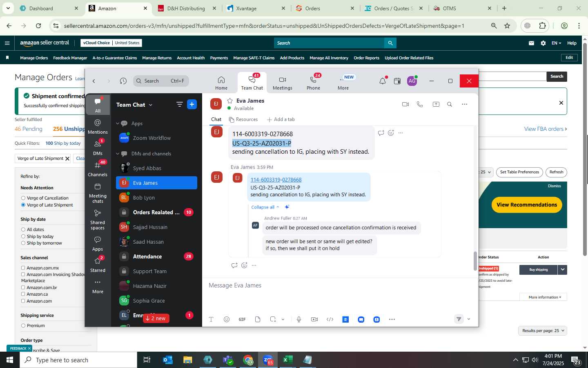The image size is (588, 368).
Task: Check Amazon.com.mx sales channel
Action: point(23,268)
